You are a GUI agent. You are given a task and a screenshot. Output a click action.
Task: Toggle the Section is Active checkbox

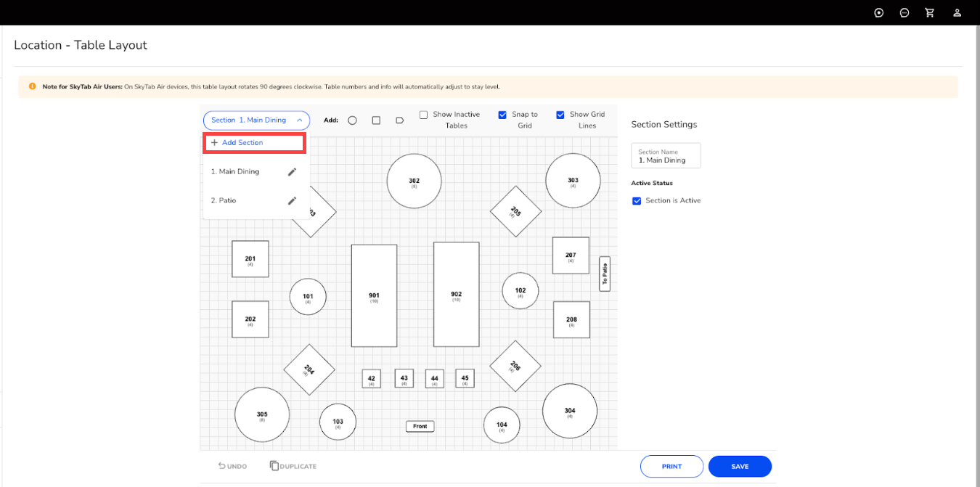pos(637,201)
